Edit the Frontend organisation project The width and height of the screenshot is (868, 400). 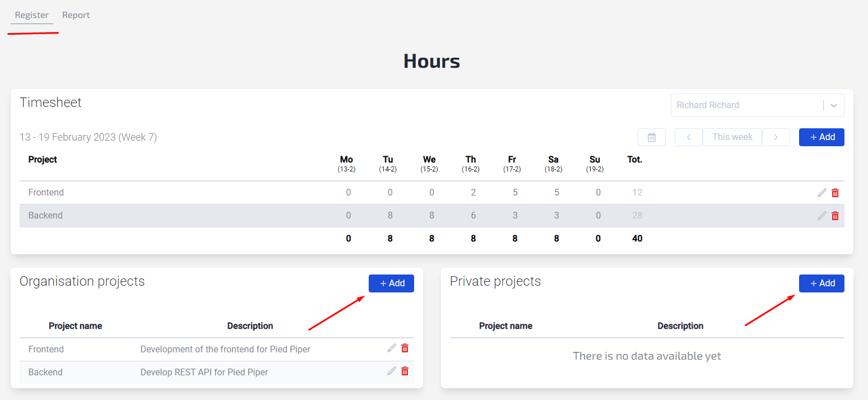coord(392,348)
